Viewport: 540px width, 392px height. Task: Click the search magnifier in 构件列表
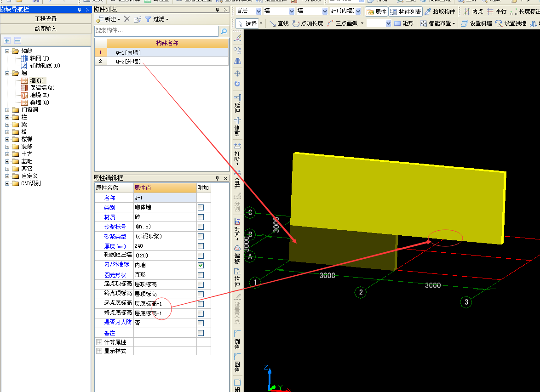click(224, 31)
